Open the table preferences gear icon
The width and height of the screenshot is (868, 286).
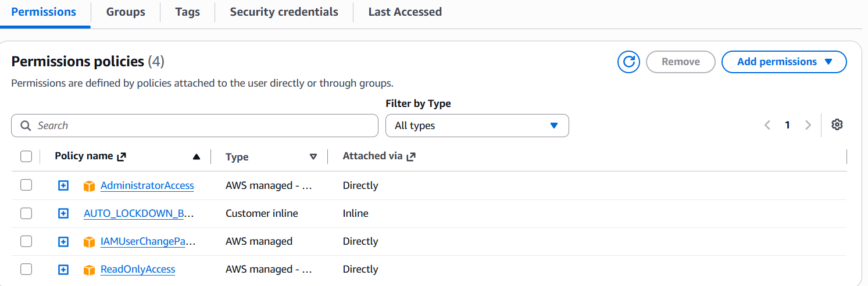[x=837, y=124]
